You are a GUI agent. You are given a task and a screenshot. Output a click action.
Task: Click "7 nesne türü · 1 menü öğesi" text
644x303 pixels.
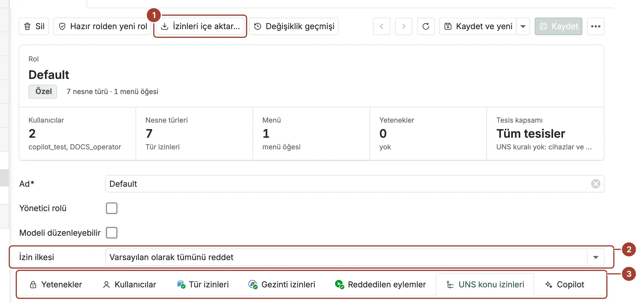pyautogui.click(x=112, y=92)
